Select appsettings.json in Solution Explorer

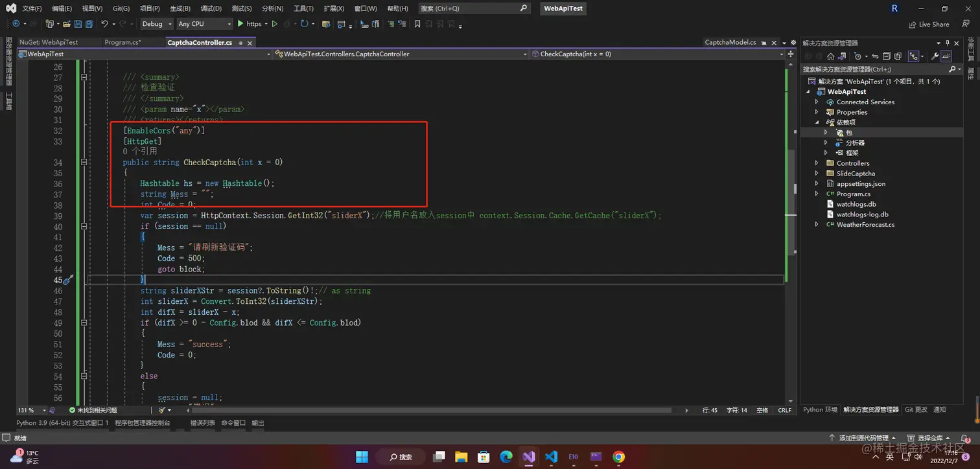point(860,184)
